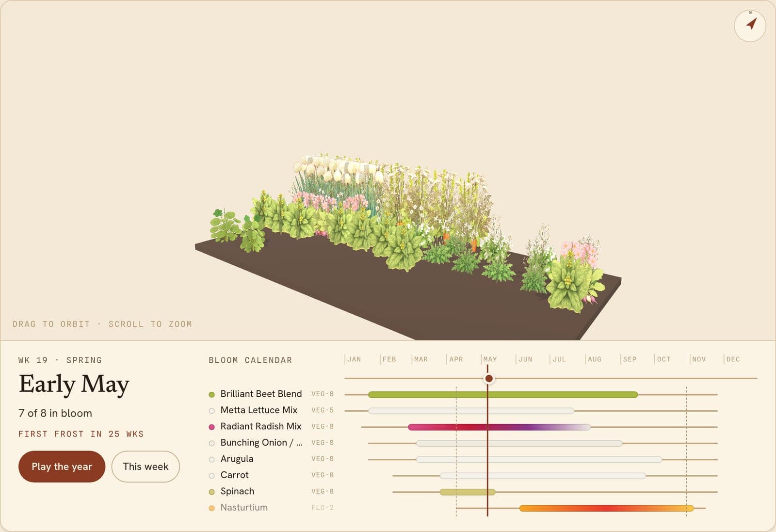
Task: Click the SEP month label
Action: coord(630,359)
